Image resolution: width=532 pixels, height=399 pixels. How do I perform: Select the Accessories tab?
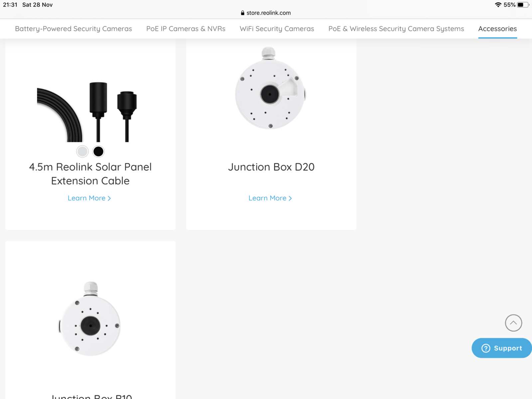click(497, 29)
